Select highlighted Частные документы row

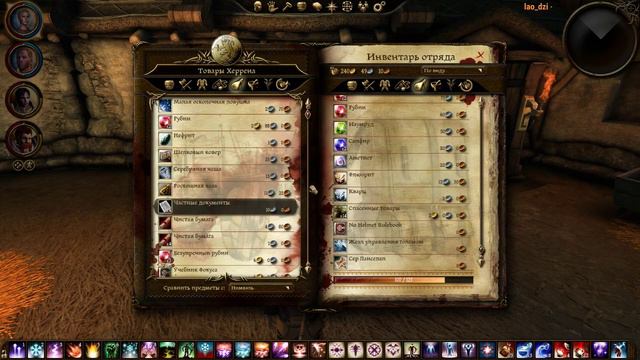225,206
